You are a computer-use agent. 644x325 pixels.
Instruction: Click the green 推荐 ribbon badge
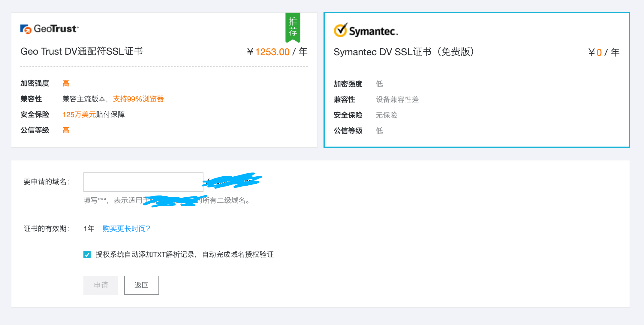coord(293,27)
